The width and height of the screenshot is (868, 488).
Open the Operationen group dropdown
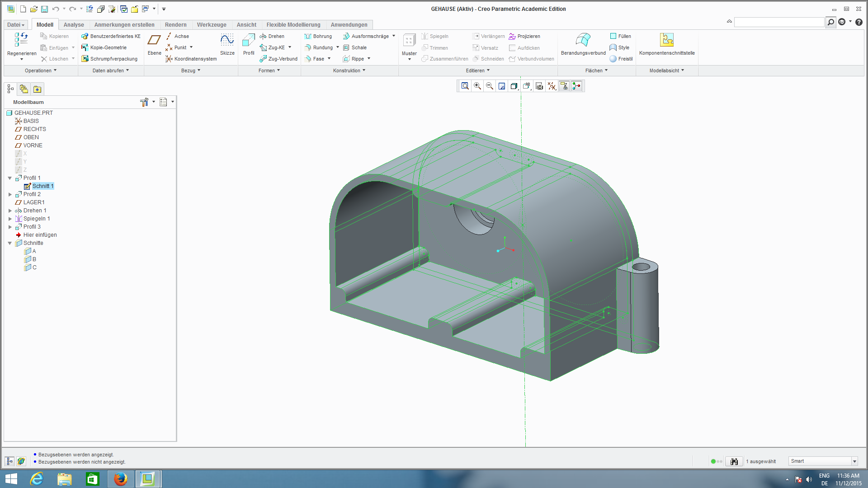(41, 70)
